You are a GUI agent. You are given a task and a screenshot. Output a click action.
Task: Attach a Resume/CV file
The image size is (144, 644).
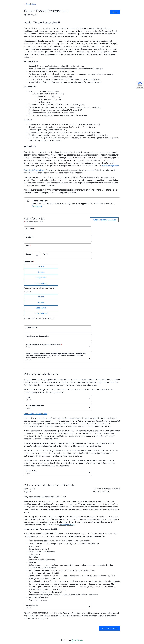click(x=41, y=266)
